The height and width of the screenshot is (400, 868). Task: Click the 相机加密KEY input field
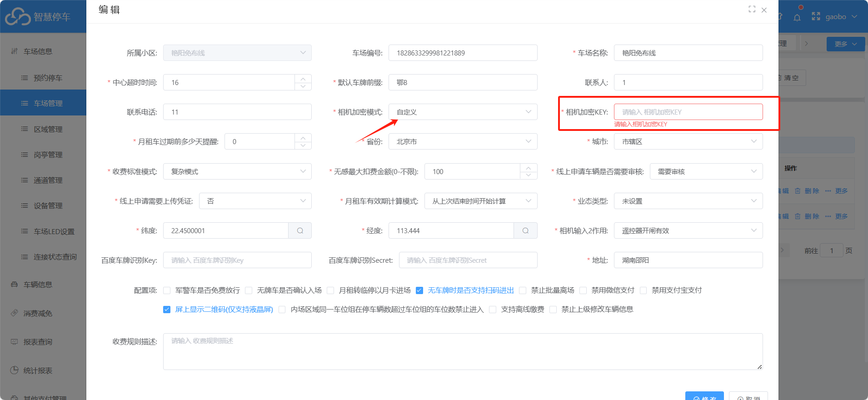pyautogui.click(x=688, y=112)
